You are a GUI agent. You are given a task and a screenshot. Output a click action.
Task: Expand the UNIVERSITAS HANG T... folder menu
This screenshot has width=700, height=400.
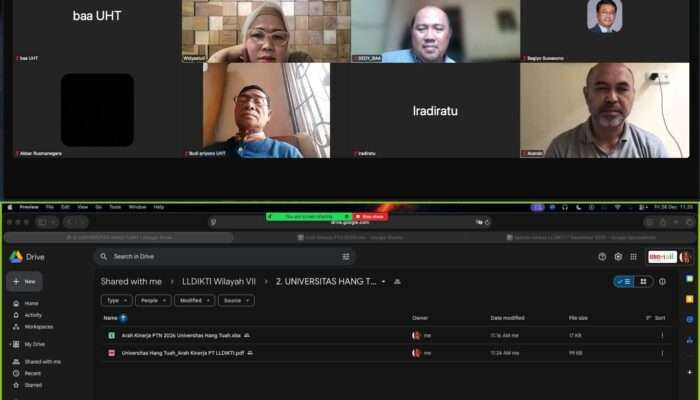[x=384, y=282]
